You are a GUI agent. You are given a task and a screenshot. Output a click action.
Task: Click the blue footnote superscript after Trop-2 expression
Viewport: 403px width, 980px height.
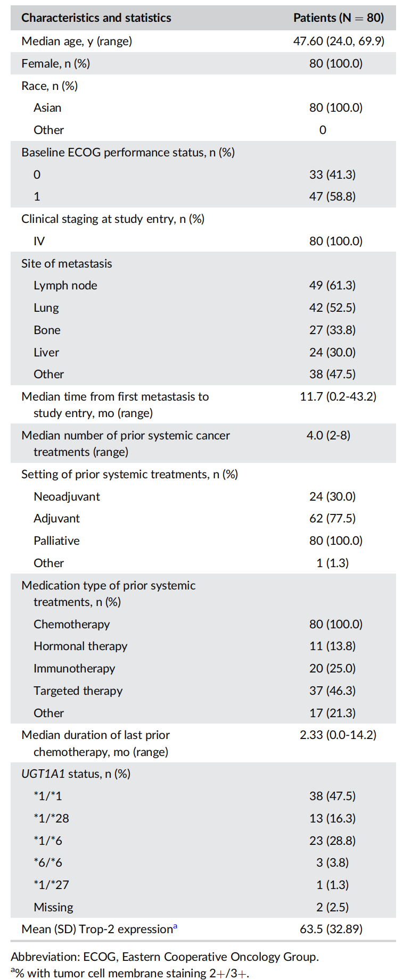tap(175, 926)
